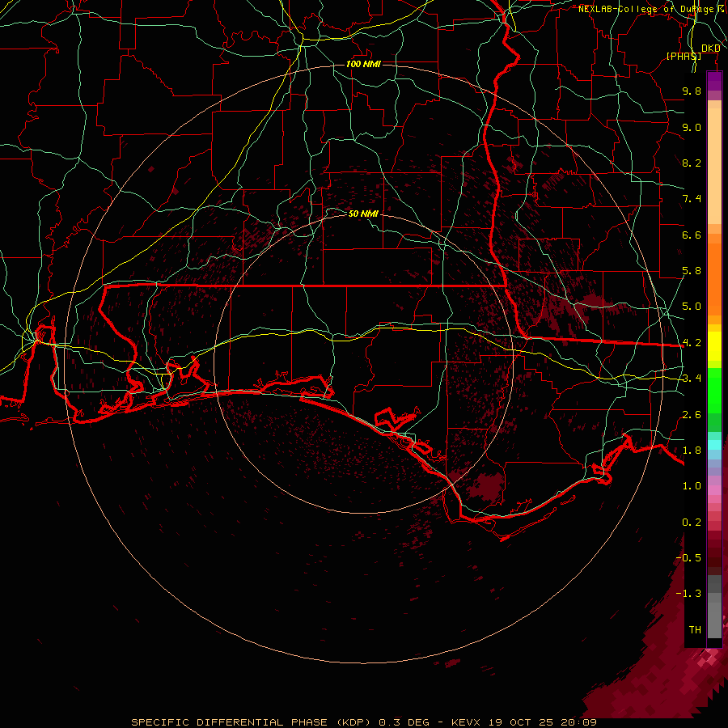Select the 5.0 scale value

click(692, 307)
